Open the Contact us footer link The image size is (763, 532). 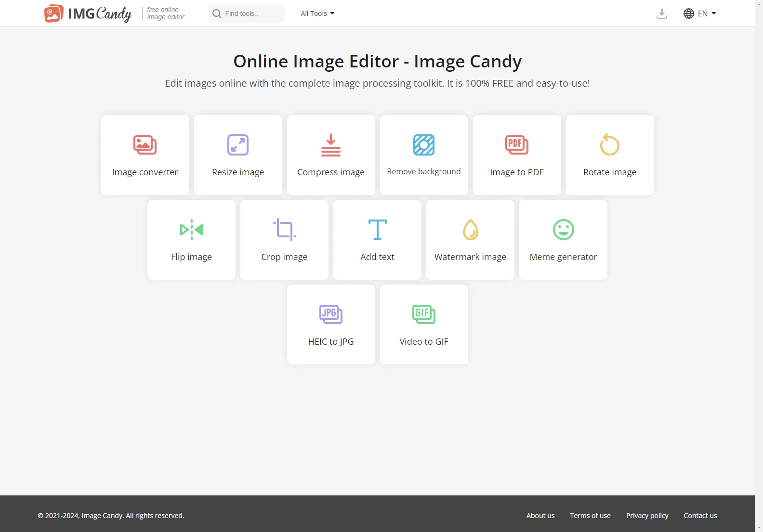(700, 516)
